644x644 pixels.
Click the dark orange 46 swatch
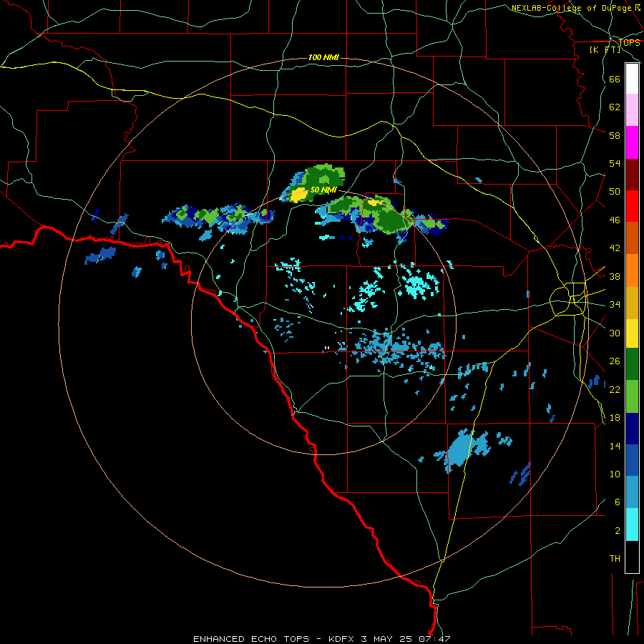tap(632, 238)
